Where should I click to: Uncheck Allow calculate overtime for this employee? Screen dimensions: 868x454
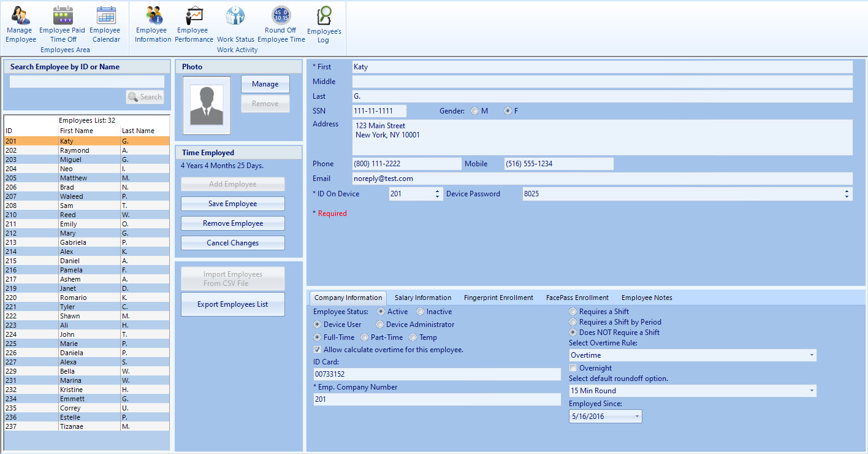[x=318, y=350]
